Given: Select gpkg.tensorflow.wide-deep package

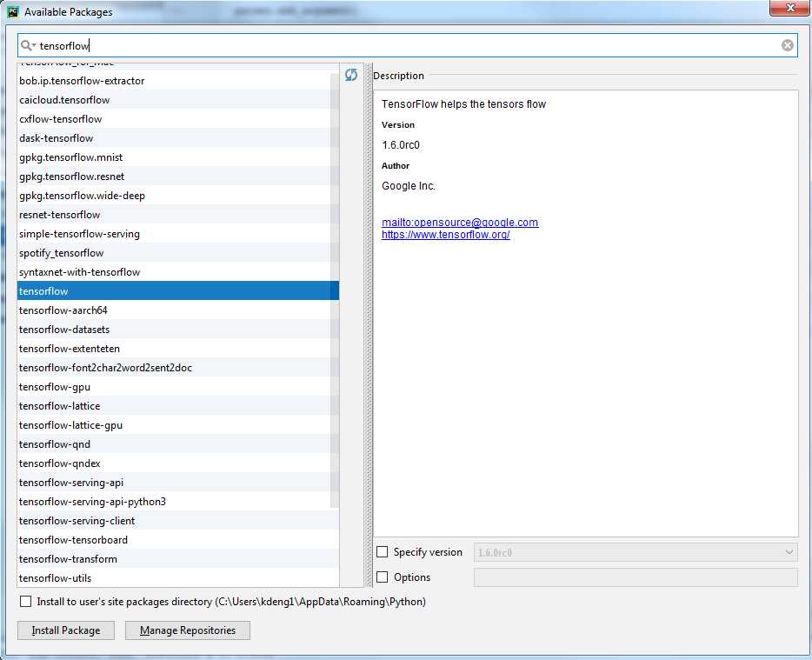Looking at the screenshot, I should [178, 196].
